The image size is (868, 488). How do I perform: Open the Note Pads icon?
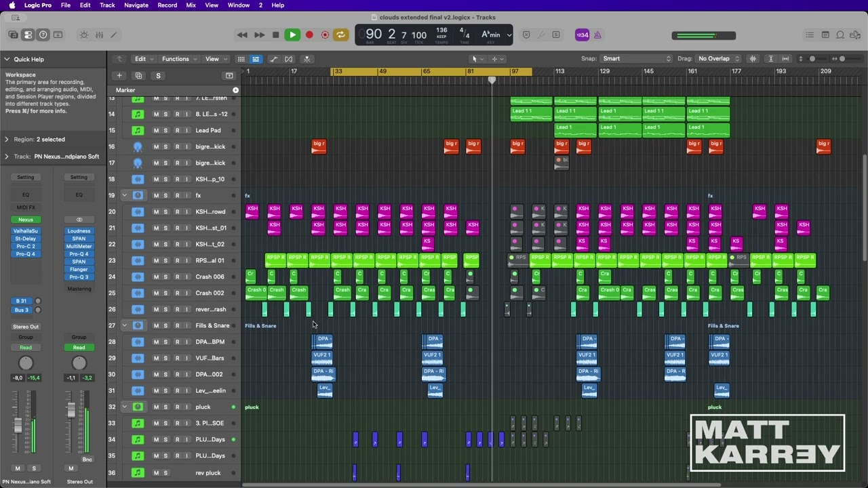(825, 35)
